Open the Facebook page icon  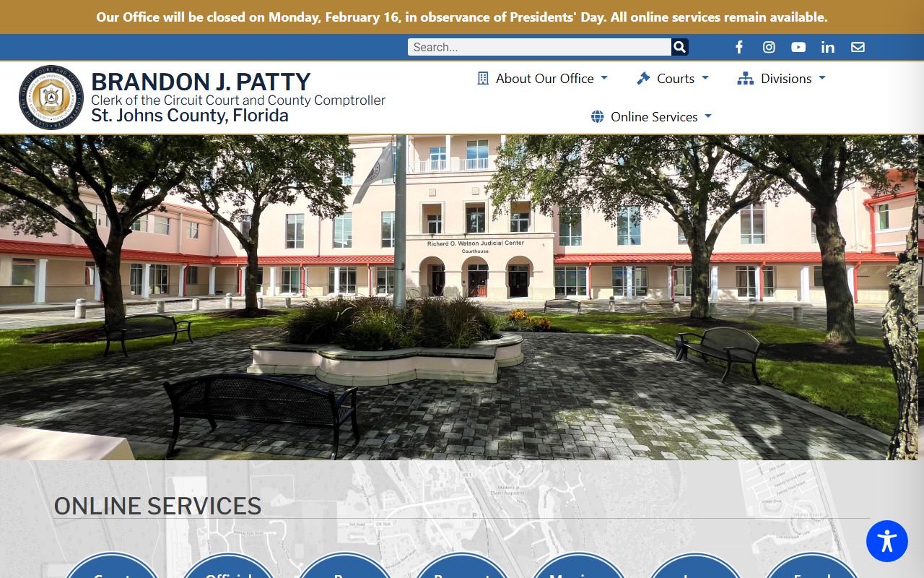pyautogui.click(x=739, y=47)
